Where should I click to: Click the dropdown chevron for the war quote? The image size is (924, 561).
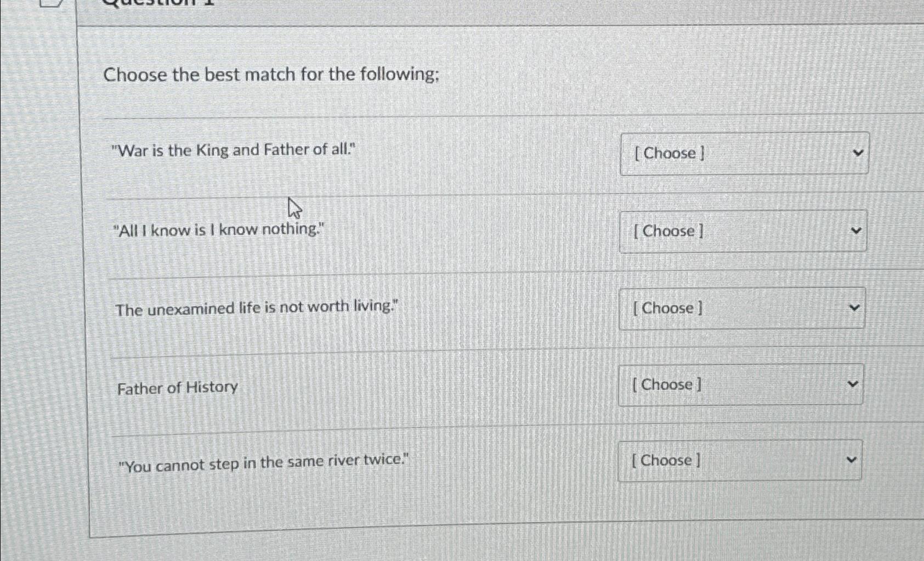coord(858,153)
